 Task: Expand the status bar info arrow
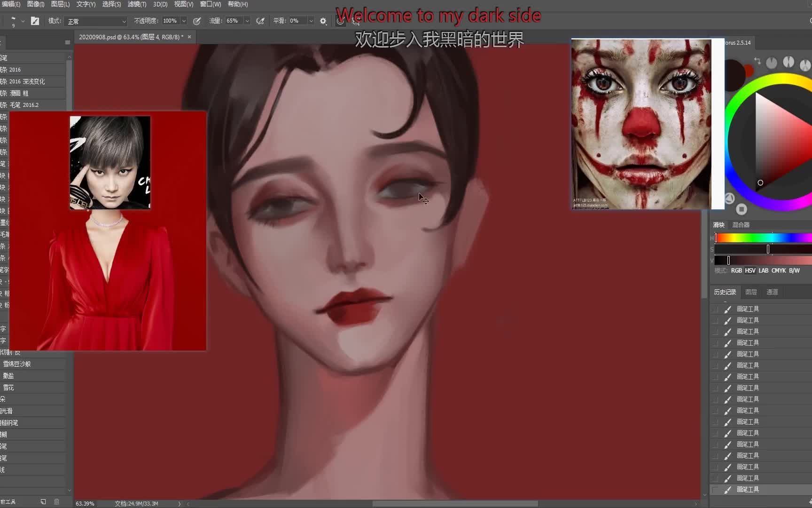pos(179,504)
